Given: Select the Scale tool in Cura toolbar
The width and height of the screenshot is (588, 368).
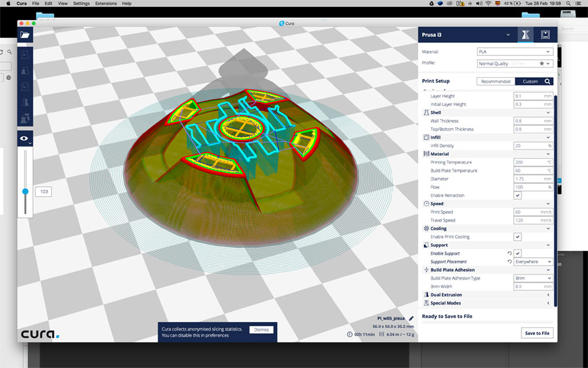Looking at the screenshot, I should pyautogui.click(x=25, y=71).
